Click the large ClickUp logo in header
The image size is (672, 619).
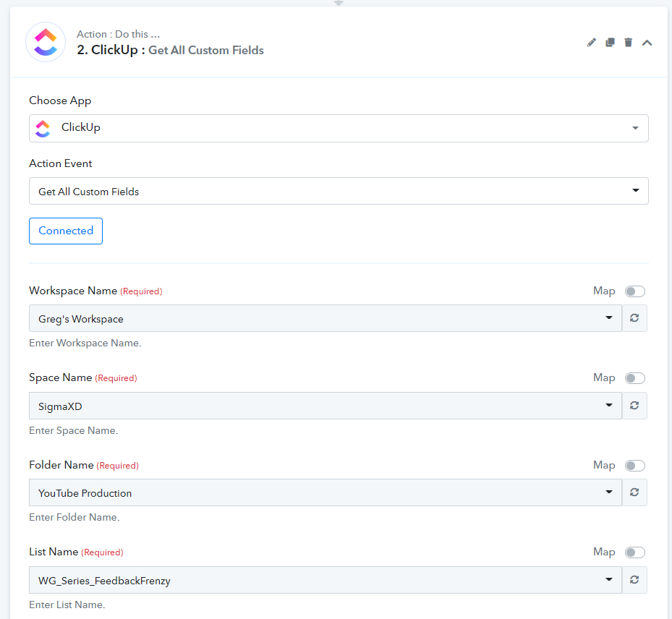click(46, 42)
